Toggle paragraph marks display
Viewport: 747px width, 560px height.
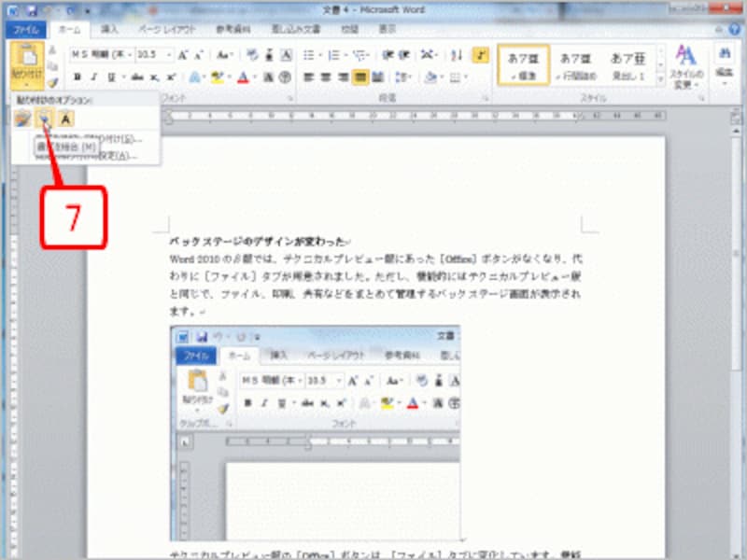click(480, 55)
